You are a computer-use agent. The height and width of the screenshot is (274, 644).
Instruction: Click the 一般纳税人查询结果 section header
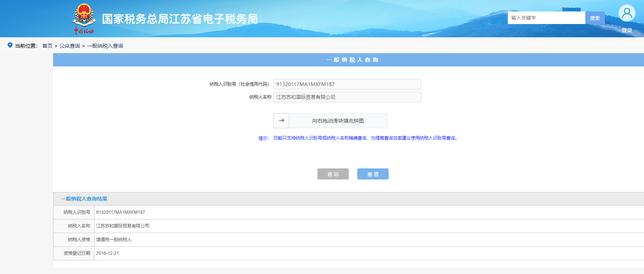click(84, 199)
